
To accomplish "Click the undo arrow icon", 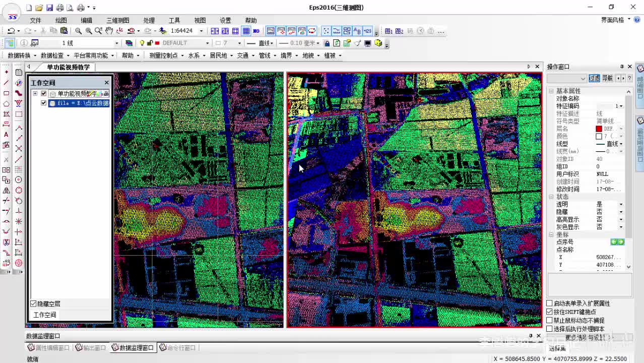I will (x=11, y=31).
